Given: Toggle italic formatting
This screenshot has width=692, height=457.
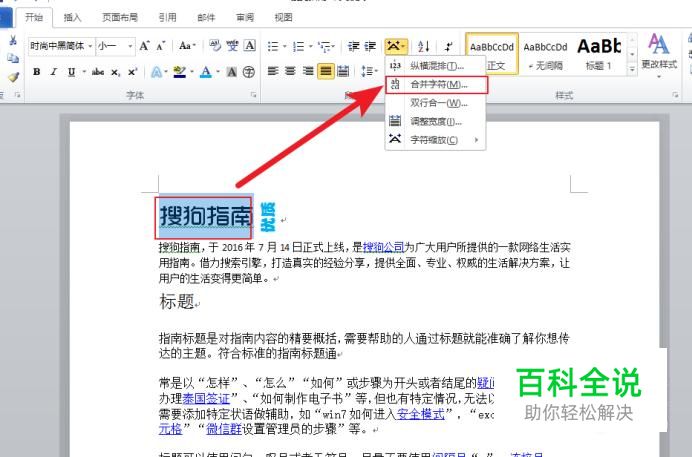Looking at the screenshot, I should [x=54, y=72].
